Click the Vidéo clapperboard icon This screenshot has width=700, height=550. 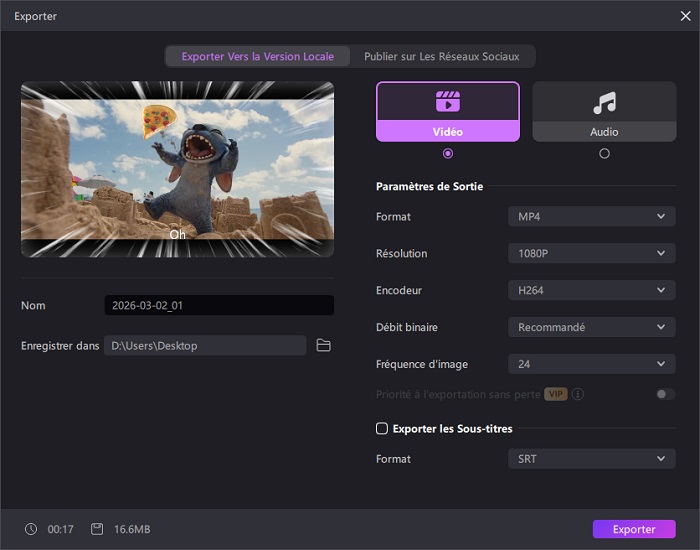(x=448, y=101)
